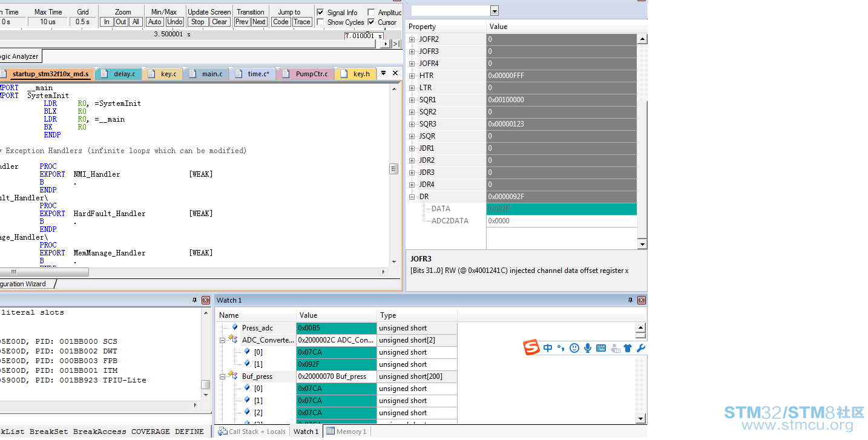Open the Memory 1 tab

pyautogui.click(x=346, y=432)
